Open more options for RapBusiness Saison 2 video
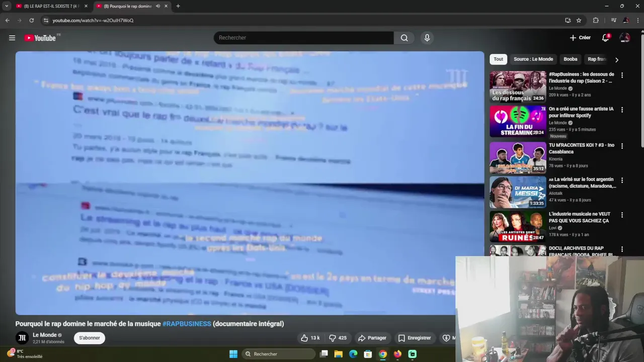 pos(622,75)
